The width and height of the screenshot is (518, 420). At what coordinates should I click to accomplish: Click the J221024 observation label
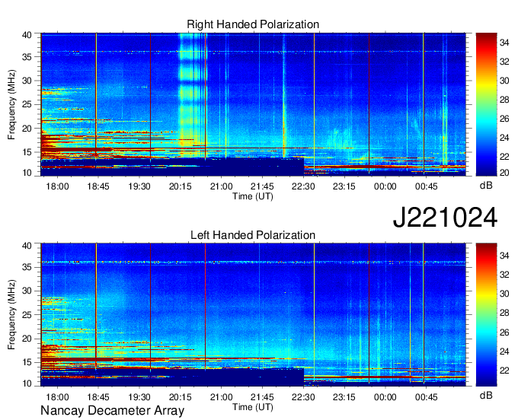pos(445,218)
